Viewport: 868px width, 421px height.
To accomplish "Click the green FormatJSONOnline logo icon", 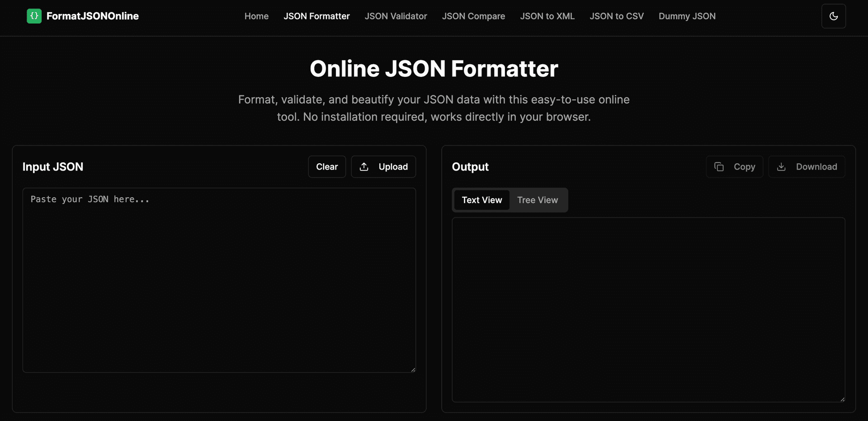I will click(x=34, y=16).
